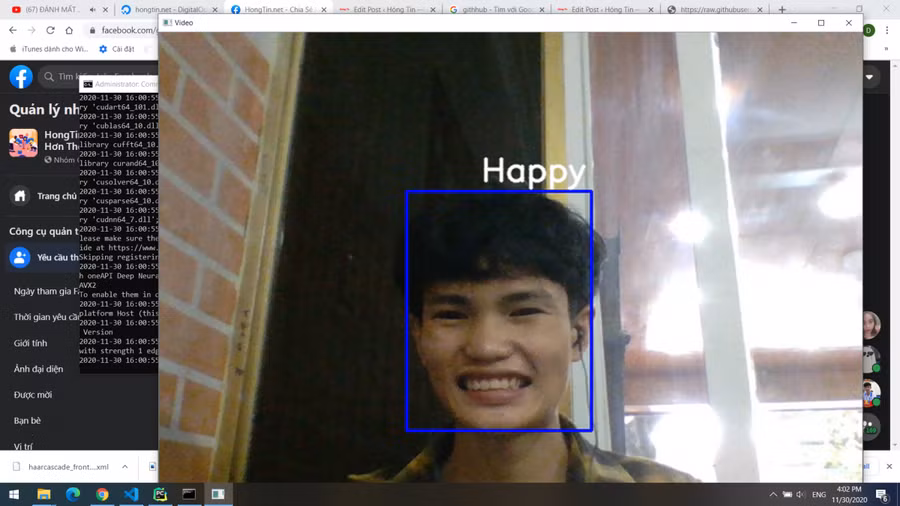Open Google Chrome taskbar icon
The image size is (900, 506).
tap(102, 494)
